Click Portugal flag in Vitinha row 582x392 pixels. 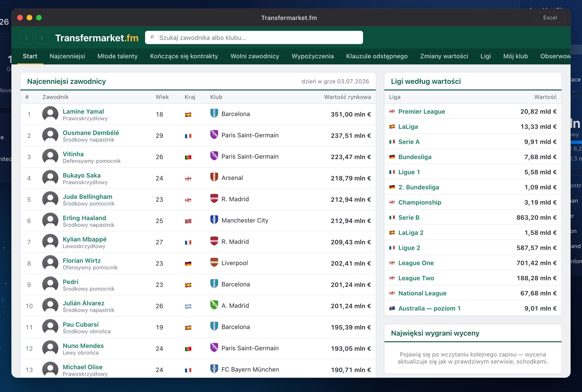(x=188, y=157)
